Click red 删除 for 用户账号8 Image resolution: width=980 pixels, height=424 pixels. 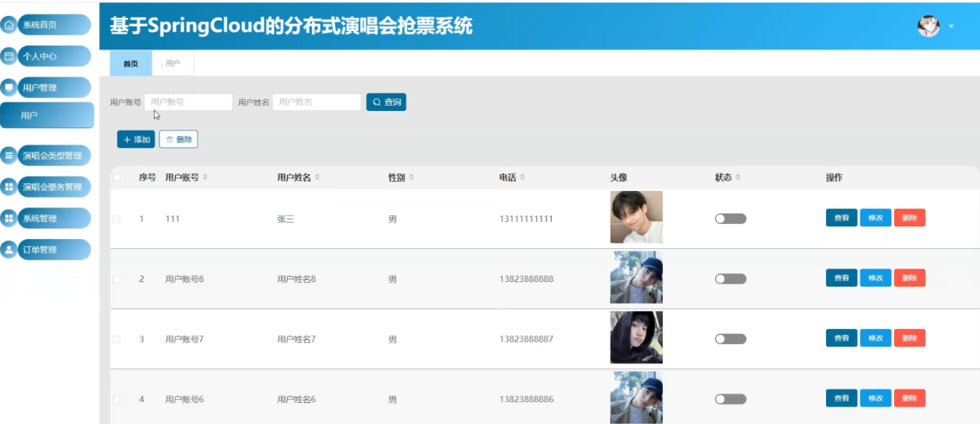pyautogui.click(x=910, y=278)
